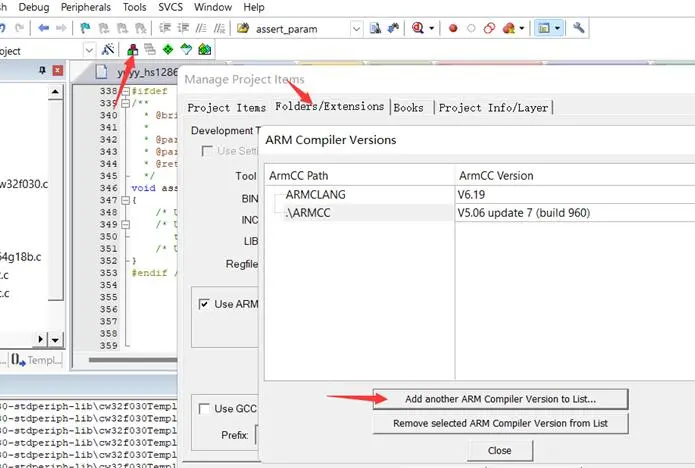
Task: Collapse the code fold at line 347
Action: [123, 200]
